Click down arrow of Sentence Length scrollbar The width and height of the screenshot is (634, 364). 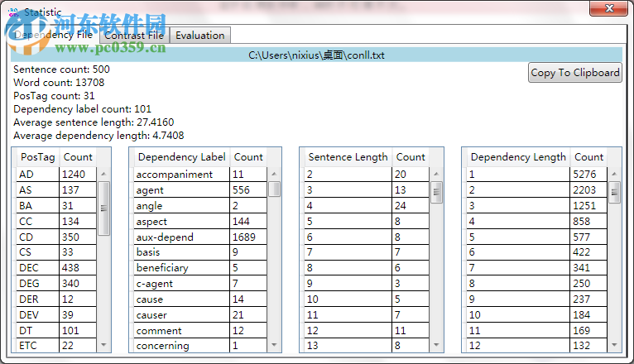coord(436,345)
